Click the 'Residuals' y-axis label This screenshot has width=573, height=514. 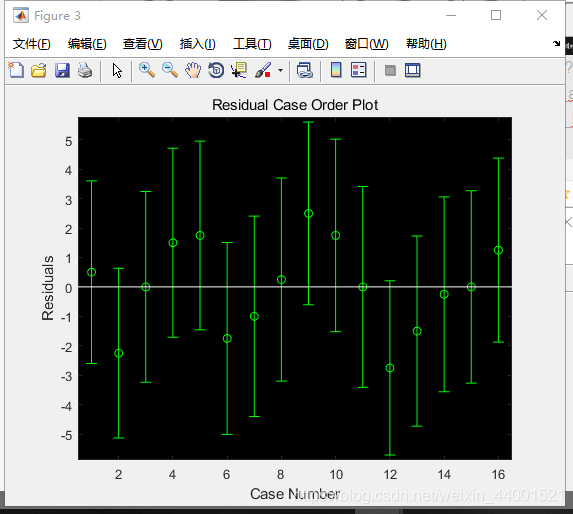pyautogui.click(x=48, y=288)
